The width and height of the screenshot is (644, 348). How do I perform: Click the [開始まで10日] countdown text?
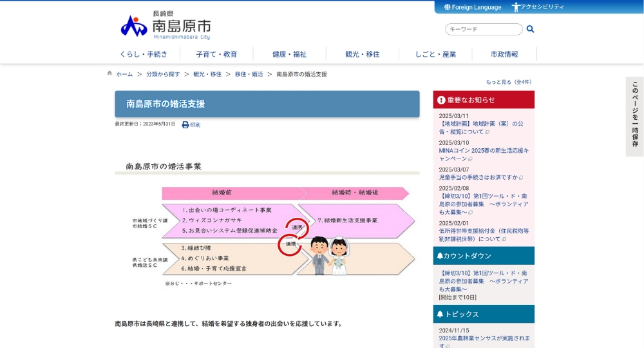coord(457,298)
